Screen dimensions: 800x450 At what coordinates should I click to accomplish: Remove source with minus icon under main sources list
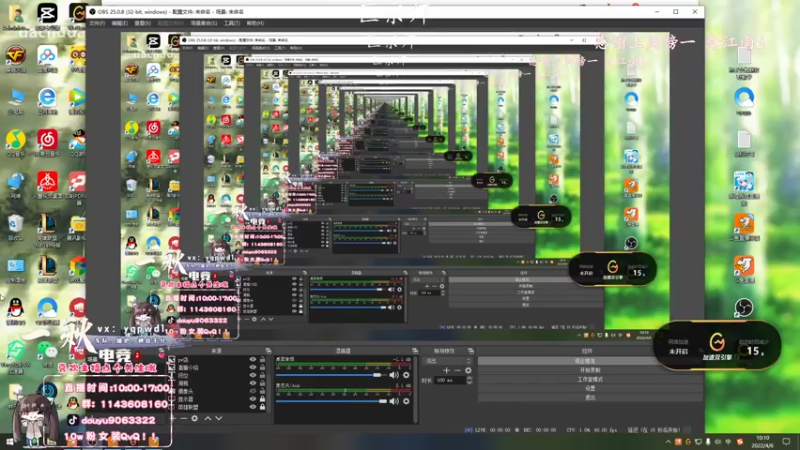[184, 418]
